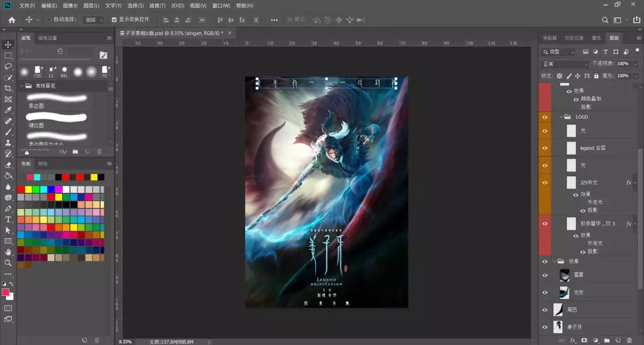This screenshot has width=644, height=345.
Task: Click the yellow swatch in the top recent-colors row
Action: pos(94,177)
